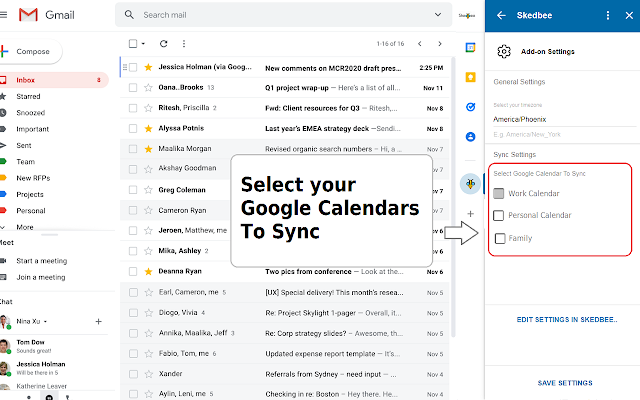
Task: Go to older emails page
Action: point(440,44)
